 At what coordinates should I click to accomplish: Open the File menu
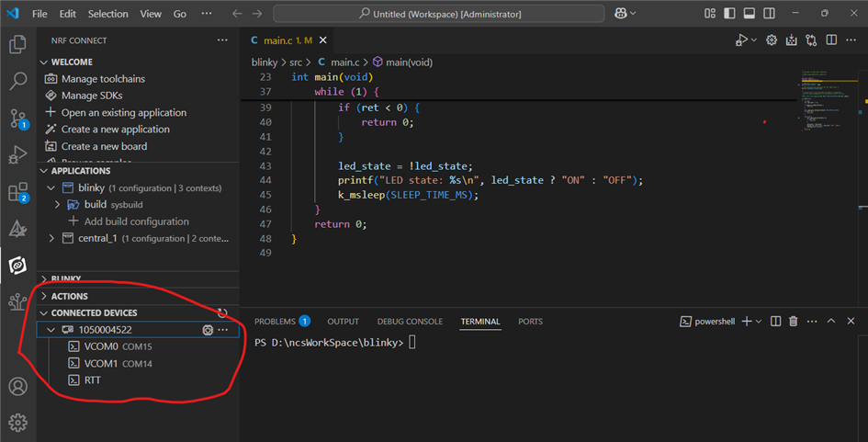click(x=39, y=13)
